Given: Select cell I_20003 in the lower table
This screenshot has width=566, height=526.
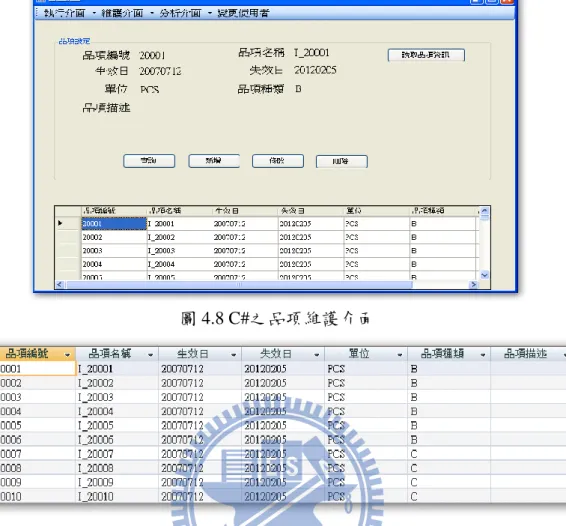Looking at the screenshot, I should pyautogui.click(x=117, y=397).
